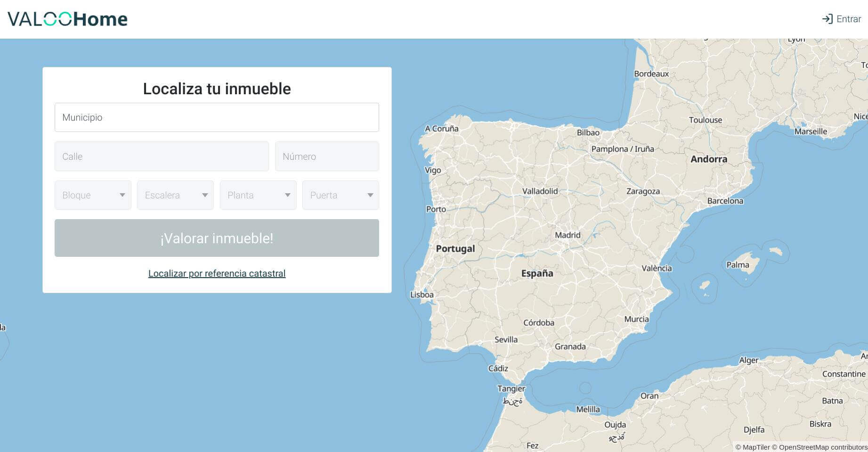Image resolution: width=868 pixels, height=452 pixels.
Task: Click the España country label
Action: pyautogui.click(x=537, y=273)
